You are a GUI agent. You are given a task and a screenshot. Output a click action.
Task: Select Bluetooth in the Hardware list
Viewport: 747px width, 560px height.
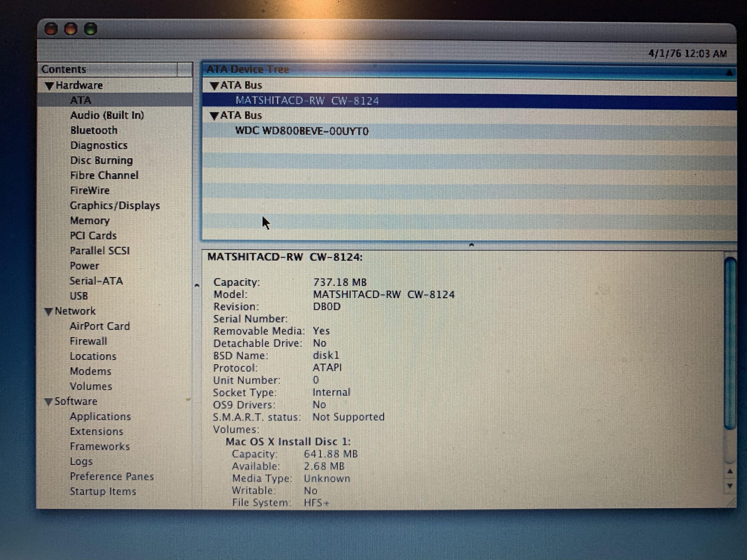[94, 130]
